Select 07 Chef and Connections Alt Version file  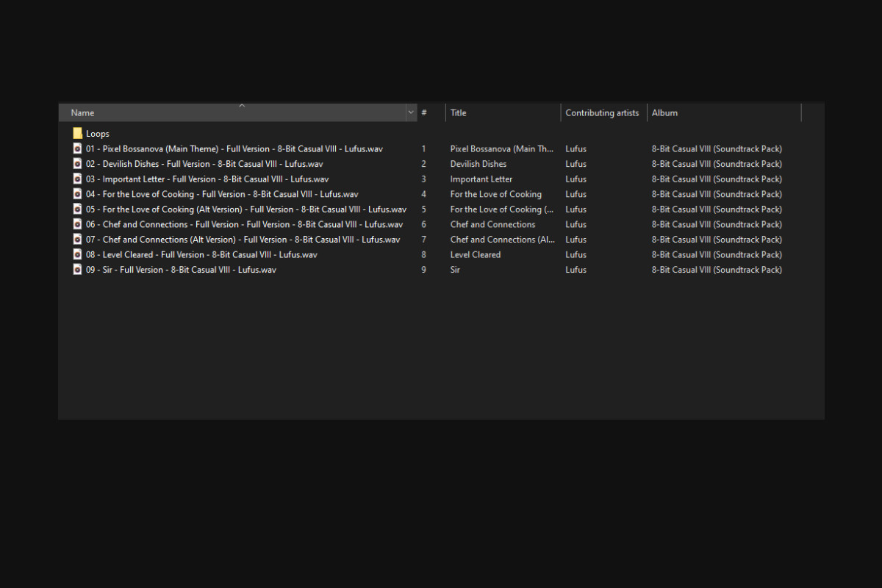pos(243,240)
